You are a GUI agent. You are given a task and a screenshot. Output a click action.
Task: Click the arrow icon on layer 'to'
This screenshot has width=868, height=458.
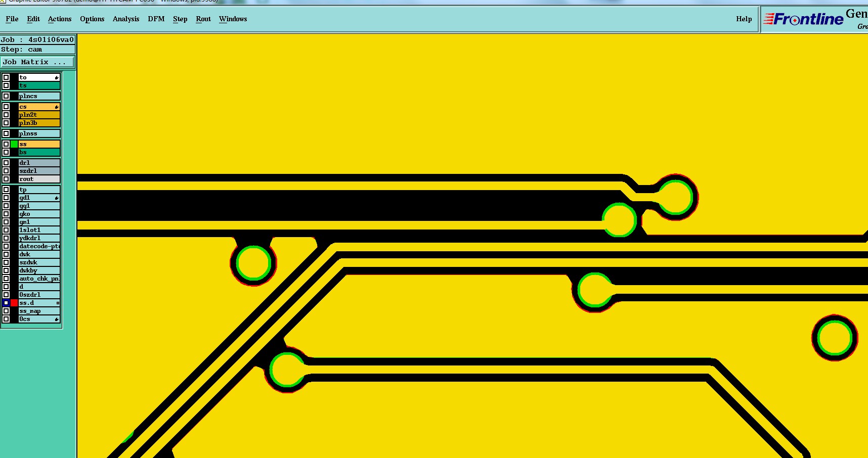coord(57,77)
